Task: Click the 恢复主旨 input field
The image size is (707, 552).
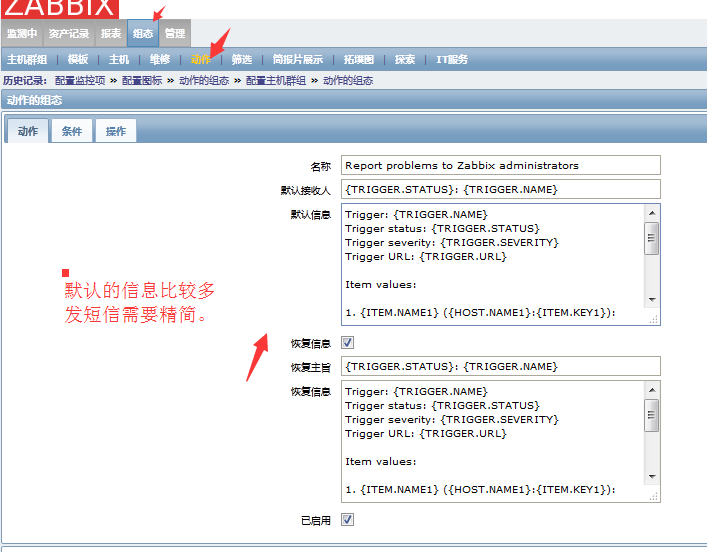Action: click(500, 366)
